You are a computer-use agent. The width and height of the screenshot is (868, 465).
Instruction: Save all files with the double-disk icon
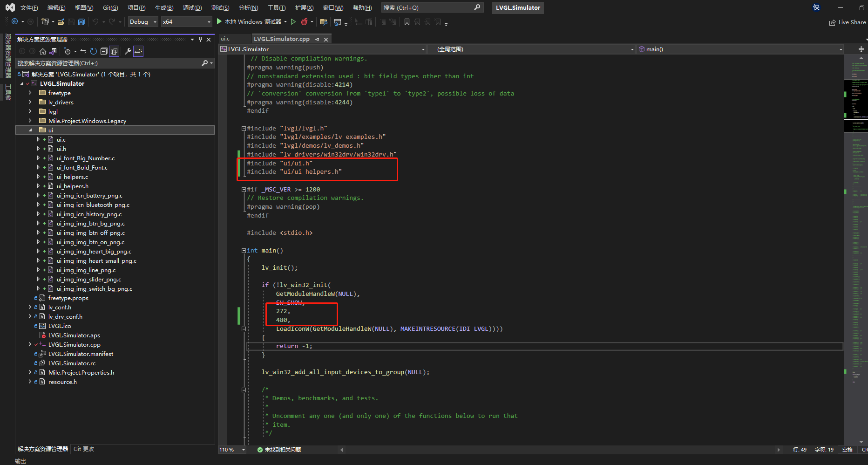(x=81, y=21)
